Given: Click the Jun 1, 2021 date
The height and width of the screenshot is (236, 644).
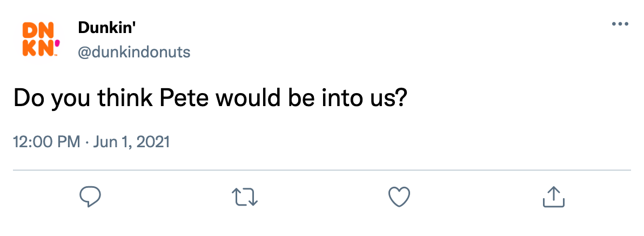Looking at the screenshot, I should point(132,142).
